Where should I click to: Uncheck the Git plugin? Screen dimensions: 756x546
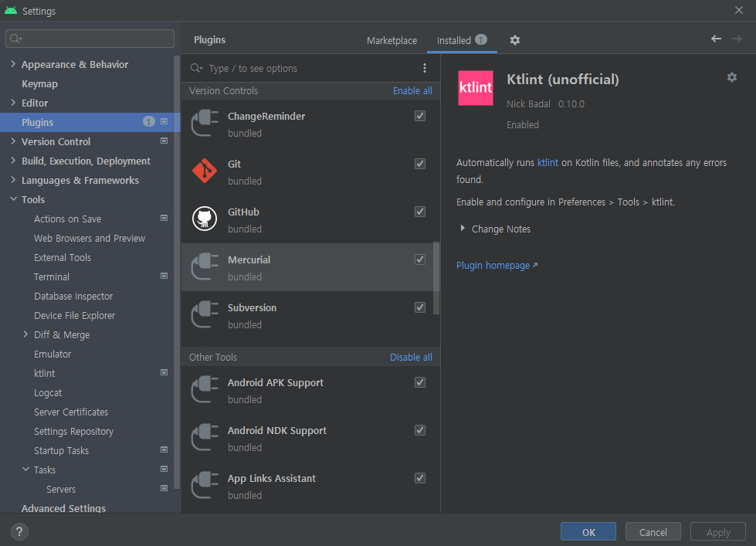(420, 164)
